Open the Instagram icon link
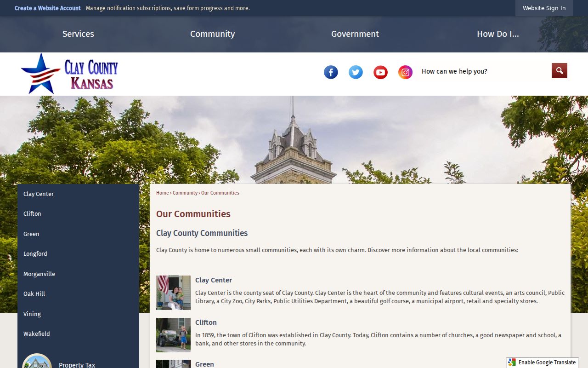 (x=405, y=72)
